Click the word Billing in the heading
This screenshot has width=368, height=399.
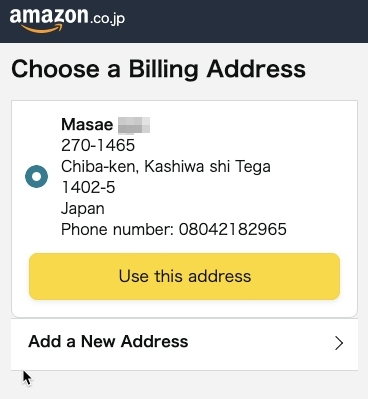pos(163,70)
